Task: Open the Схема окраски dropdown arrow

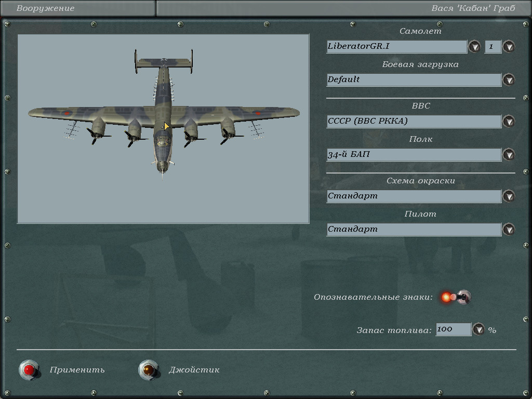Action: (509, 196)
